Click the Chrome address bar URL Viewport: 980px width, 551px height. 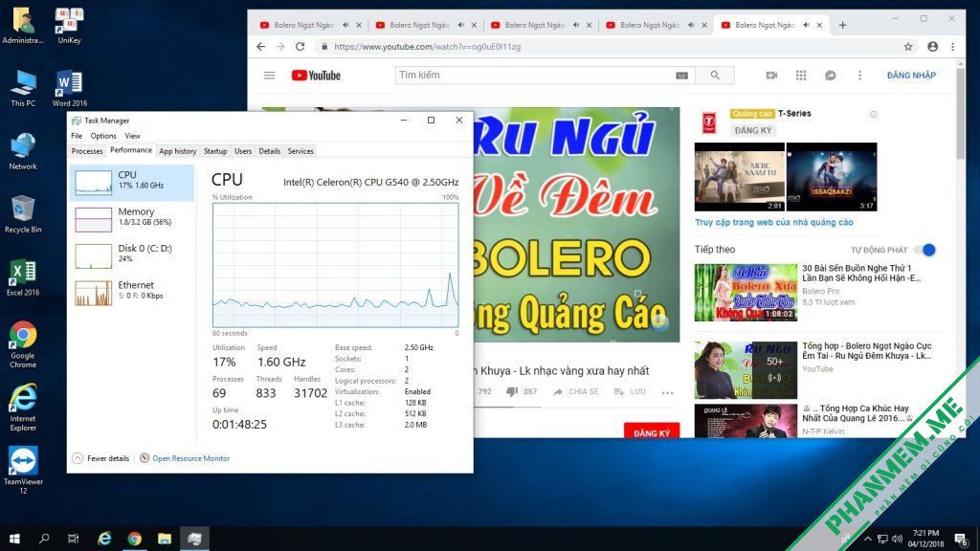coord(428,46)
